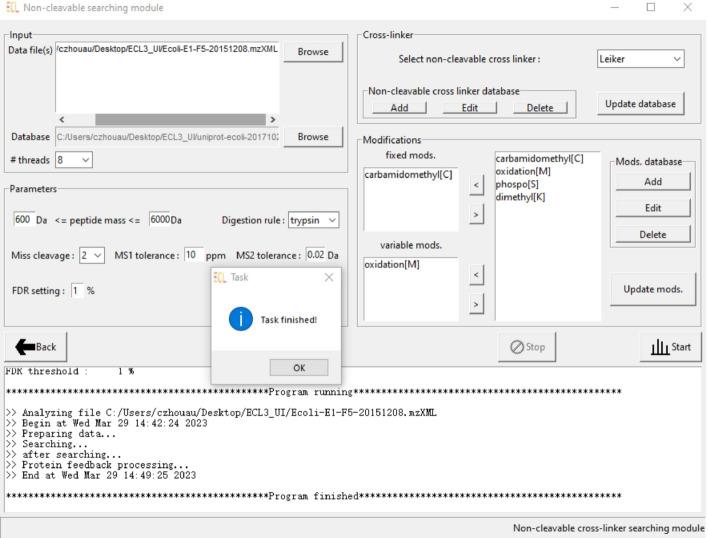Open the Leiker cross-linker dropdown
This screenshot has width=708, height=538.
tap(641, 59)
